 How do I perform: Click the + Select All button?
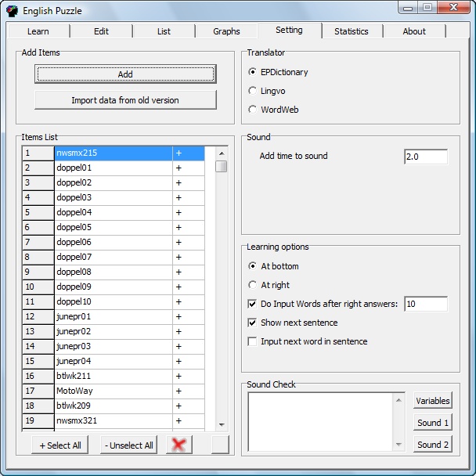click(60, 445)
